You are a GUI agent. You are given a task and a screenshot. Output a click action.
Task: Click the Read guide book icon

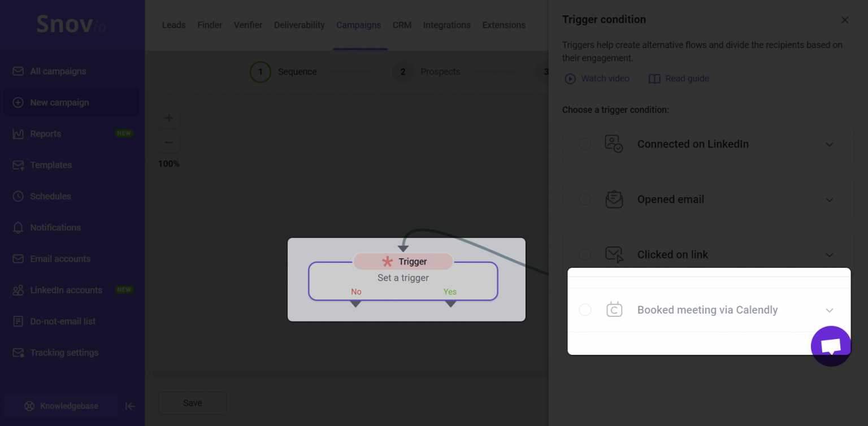click(x=654, y=79)
